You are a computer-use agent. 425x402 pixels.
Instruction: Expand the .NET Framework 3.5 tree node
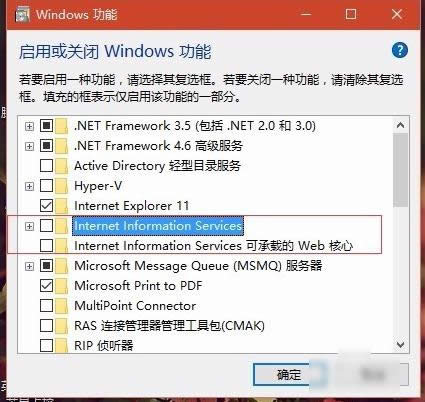[x=29, y=126]
